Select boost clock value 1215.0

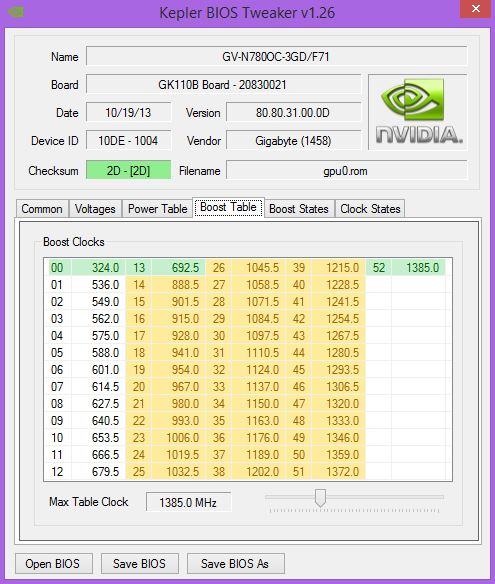[x=339, y=267]
